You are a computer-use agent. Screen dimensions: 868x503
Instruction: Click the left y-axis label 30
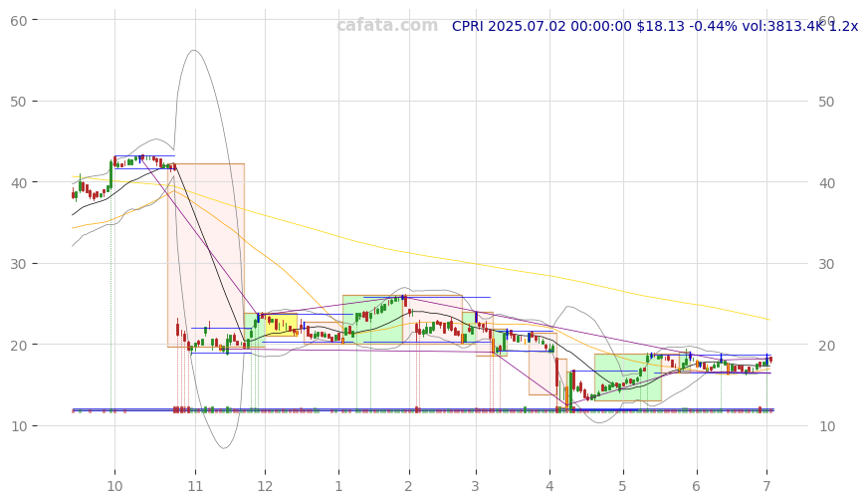pyautogui.click(x=18, y=264)
